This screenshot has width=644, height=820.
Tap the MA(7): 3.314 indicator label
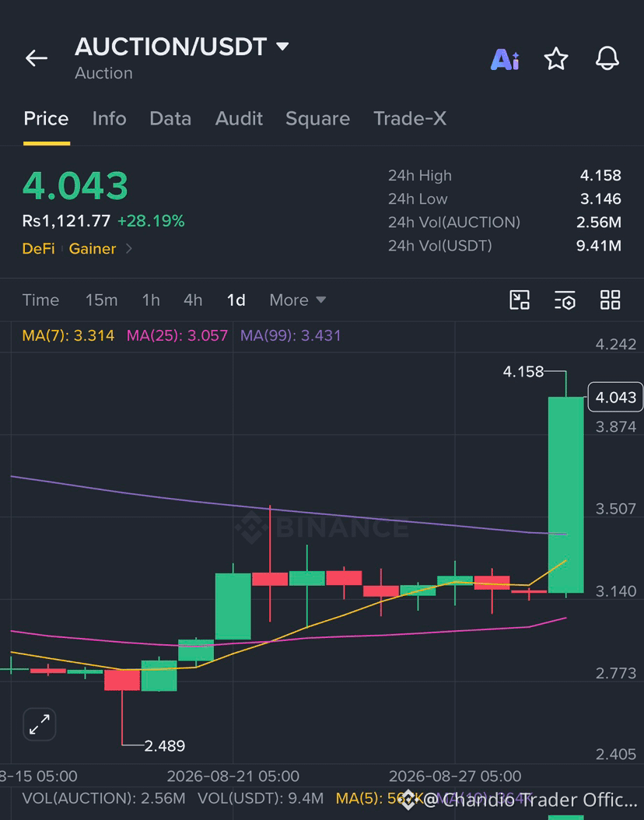[x=68, y=336]
